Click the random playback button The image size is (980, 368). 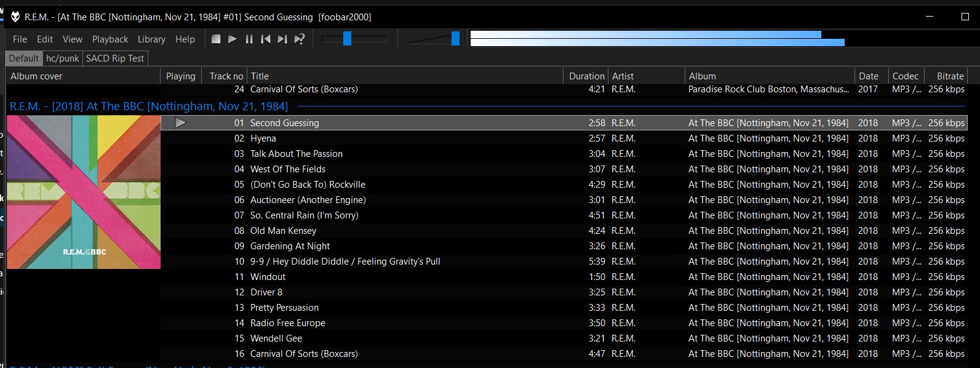point(300,39)
